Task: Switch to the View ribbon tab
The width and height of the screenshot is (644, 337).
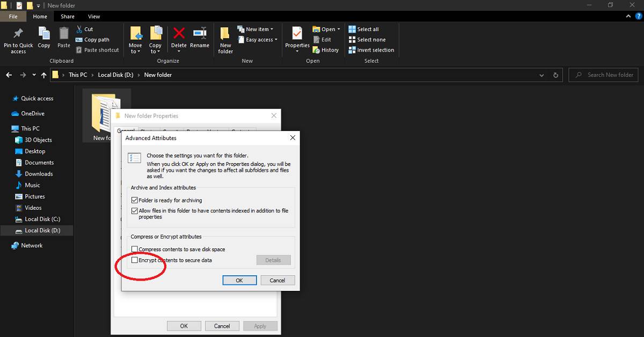Action: click(94, 17)
